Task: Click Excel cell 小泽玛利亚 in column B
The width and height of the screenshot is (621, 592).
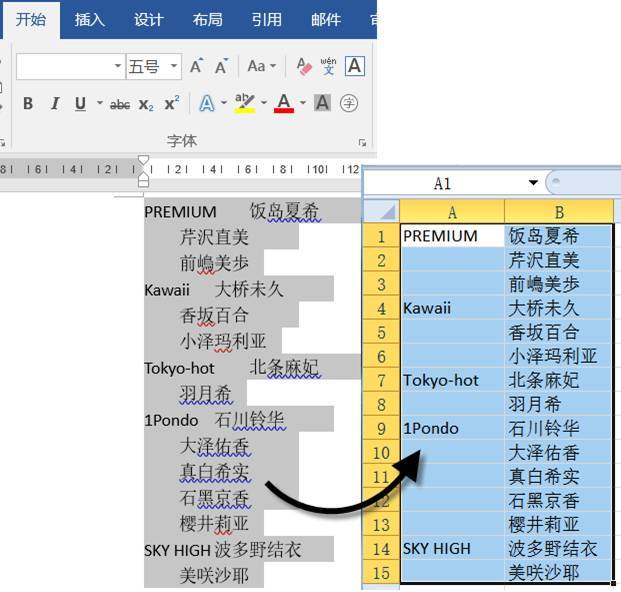Action: point(559,356)
